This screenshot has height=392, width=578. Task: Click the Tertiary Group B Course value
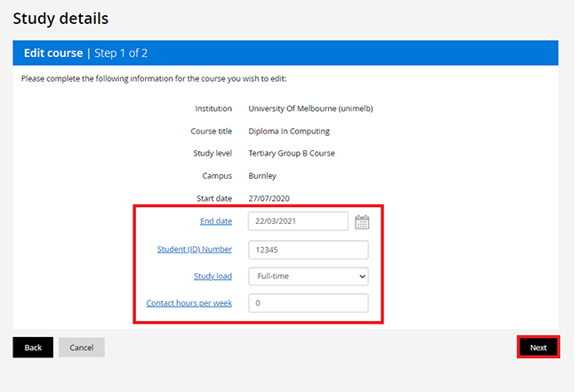tap(292, 153)
